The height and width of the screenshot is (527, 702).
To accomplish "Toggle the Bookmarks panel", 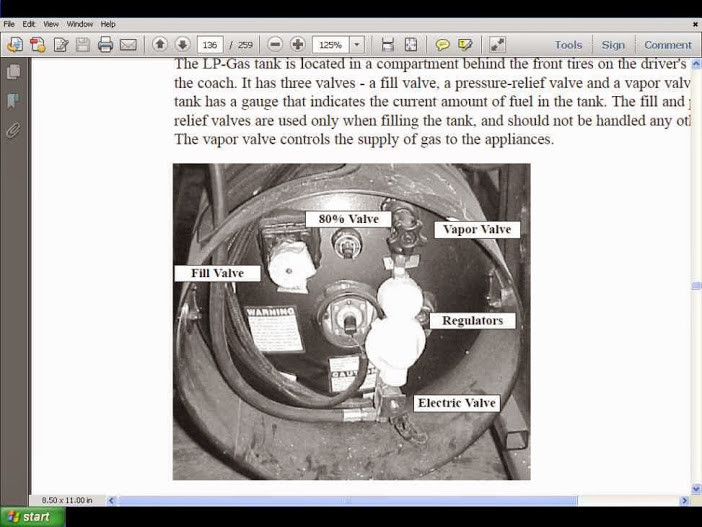I will click(x=14, y=101).
